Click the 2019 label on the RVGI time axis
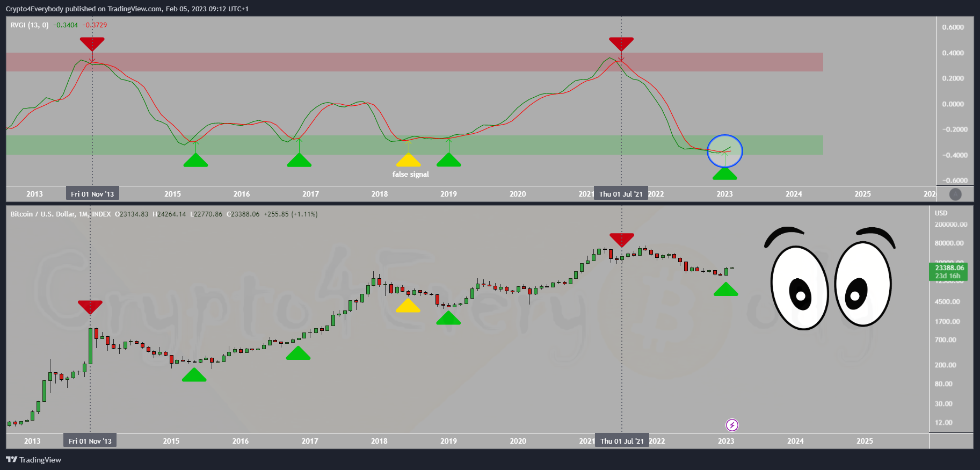The image size is (980, 470). click(448, 194)
